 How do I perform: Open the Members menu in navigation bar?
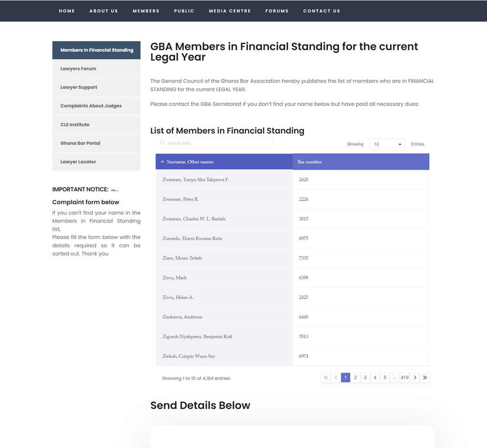pyautogui.click(x=146, y=11)
